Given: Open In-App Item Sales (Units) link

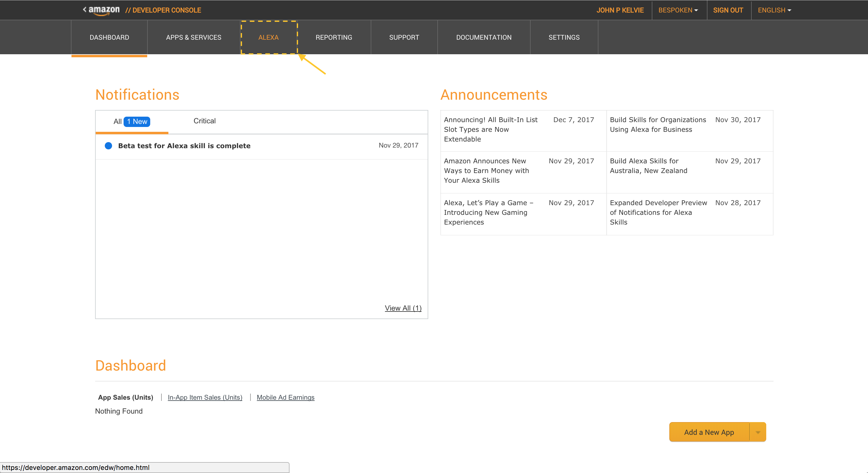Looking at the screenshot, I should pos(205,398).
